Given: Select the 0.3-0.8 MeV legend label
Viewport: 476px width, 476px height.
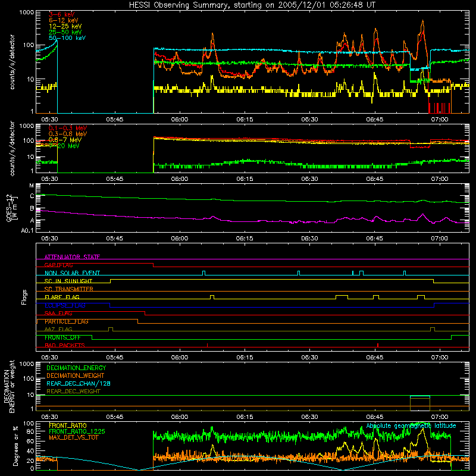Looking at the screenshot, I should coord(68,134).
